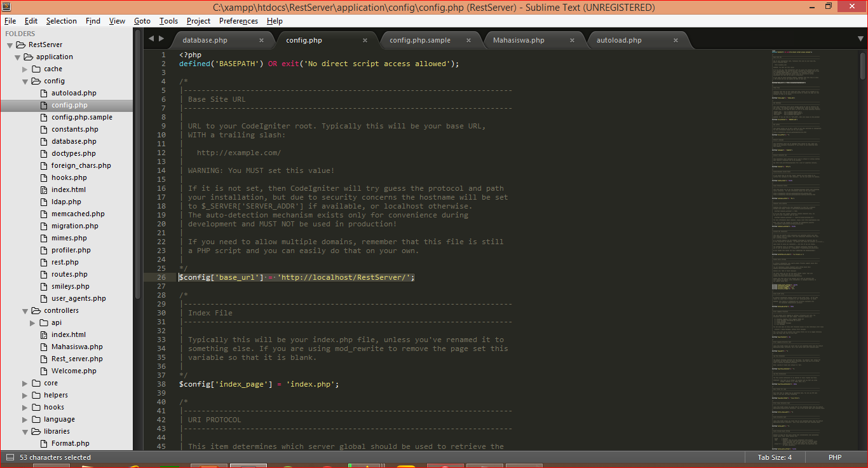Open the Tools menu
Viewport: 868px width, 468px height.
click(168, 21)
